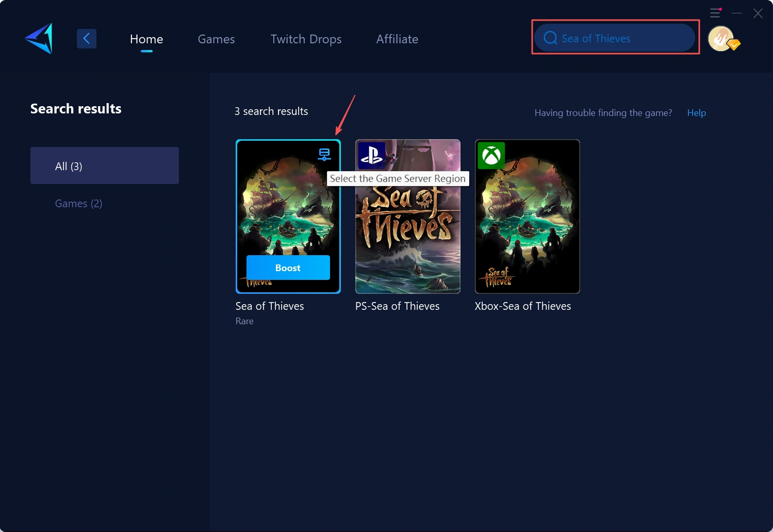The width and height of the screenshot is (773, 532).
Task: Select the Home tab
Action: [x=146, y=39]
